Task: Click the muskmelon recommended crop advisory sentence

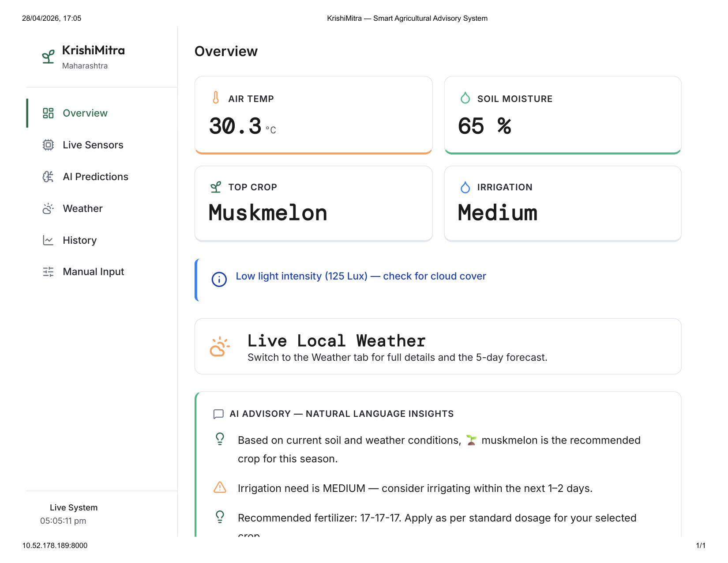Action: [x=439, y=450]
